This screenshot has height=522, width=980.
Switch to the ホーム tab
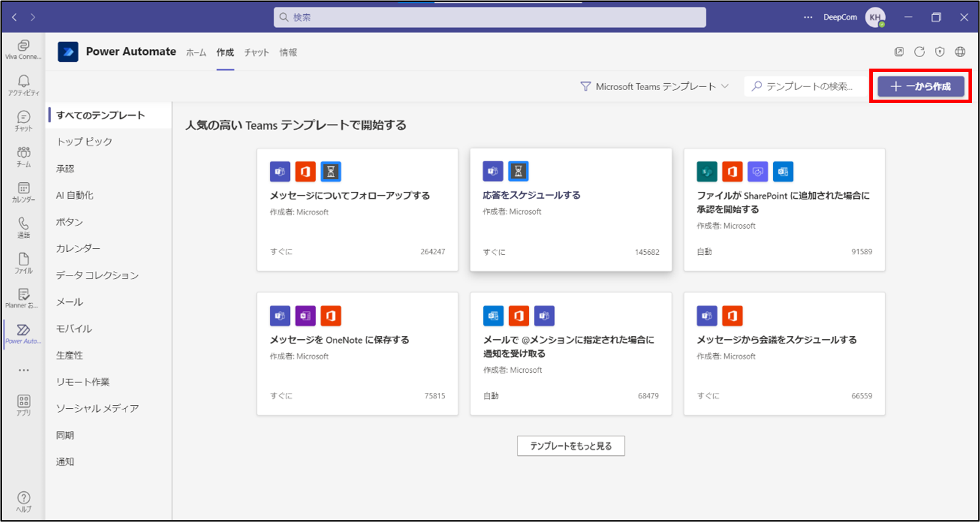point(196,52)
